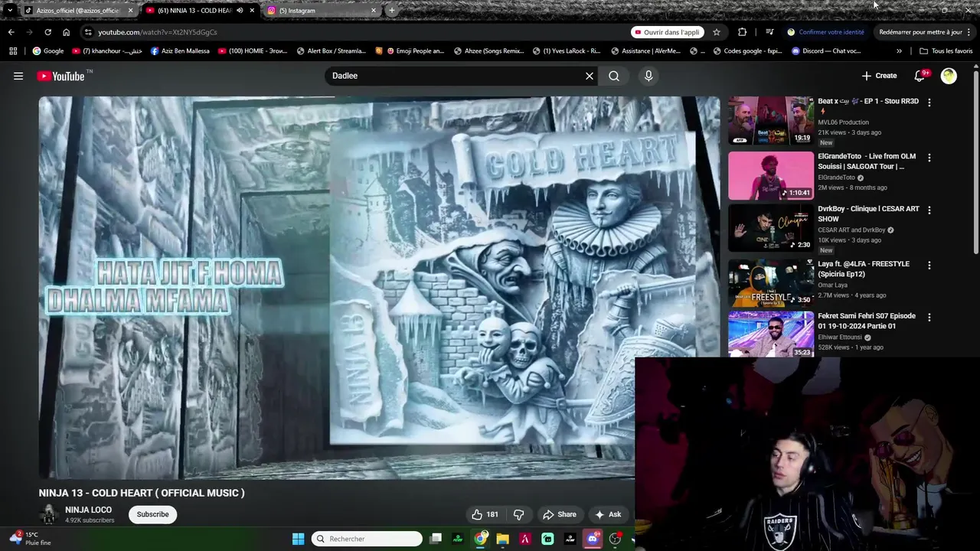980x551 pixels.
Task: Open more options for ElGrandeToto live video
Action: pos(929,158)
